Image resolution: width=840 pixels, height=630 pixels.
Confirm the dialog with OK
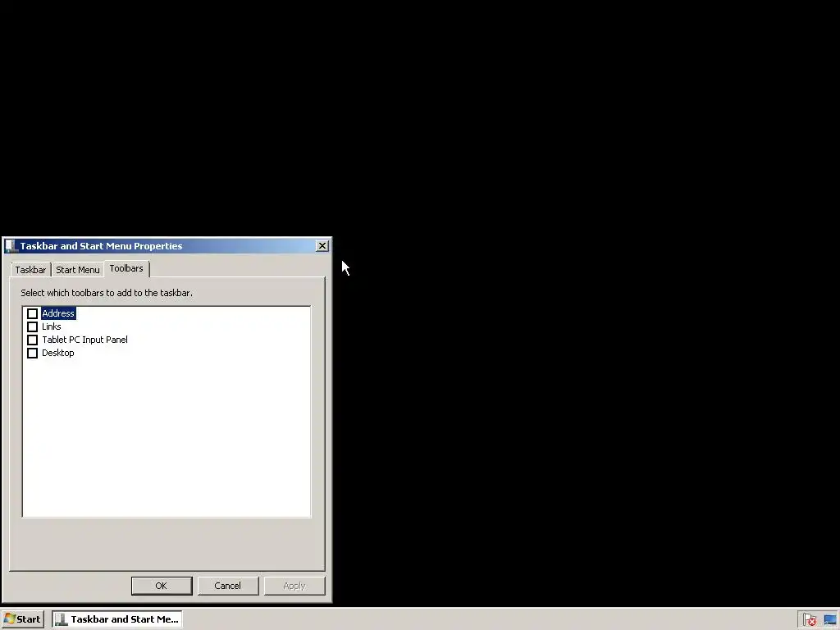[162, 586]
